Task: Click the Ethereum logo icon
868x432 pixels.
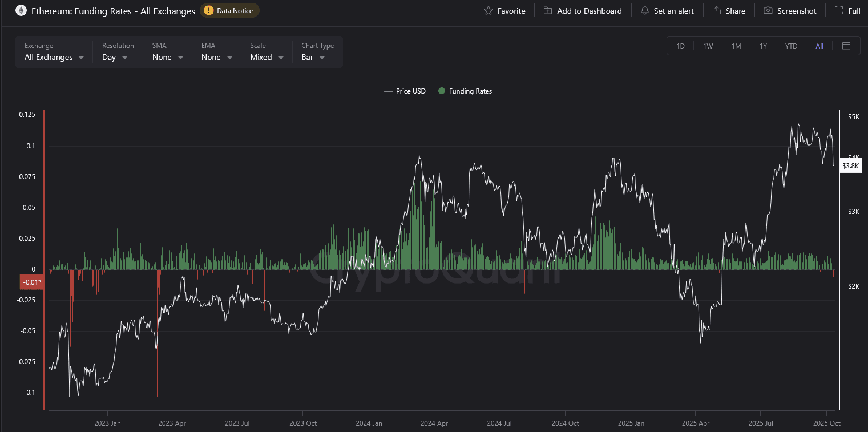Action: click(x=21, y=11)
